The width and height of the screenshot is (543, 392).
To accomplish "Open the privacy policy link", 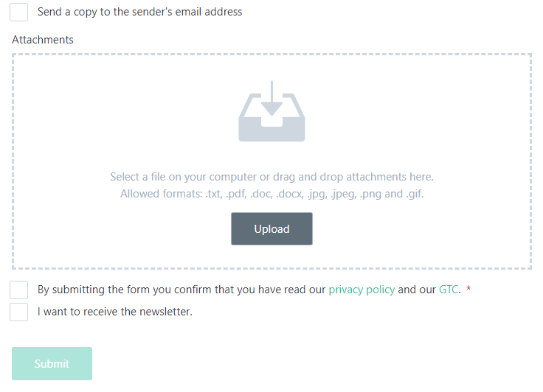I will 362,290.
